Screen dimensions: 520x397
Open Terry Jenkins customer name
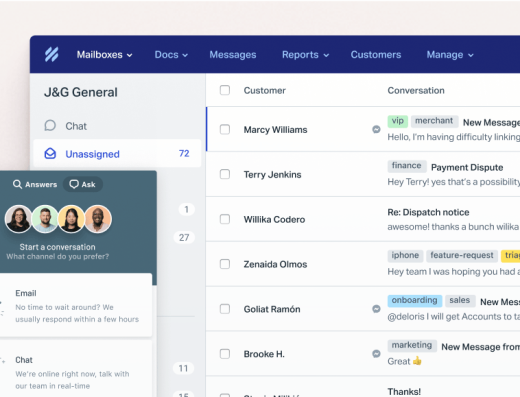pyautogui.click(x=272, y=174)
